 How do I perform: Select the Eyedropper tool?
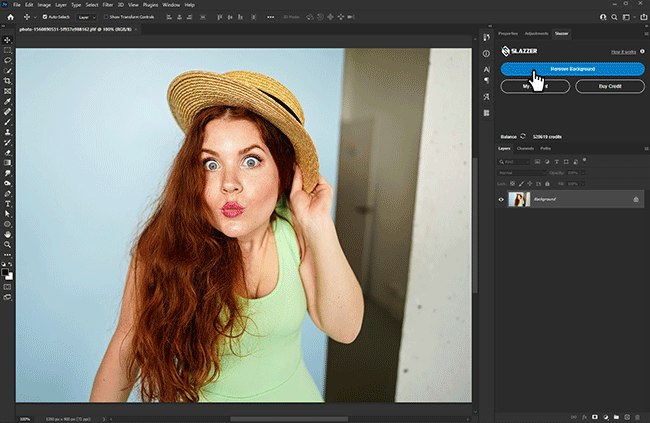point(7,102)
